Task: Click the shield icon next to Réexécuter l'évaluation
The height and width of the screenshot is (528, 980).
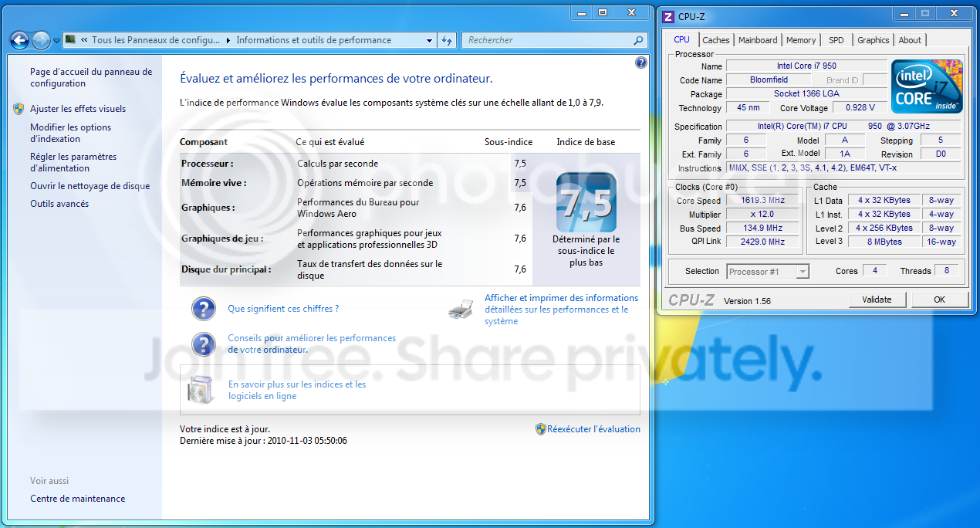Action: [x=541, y=428]
